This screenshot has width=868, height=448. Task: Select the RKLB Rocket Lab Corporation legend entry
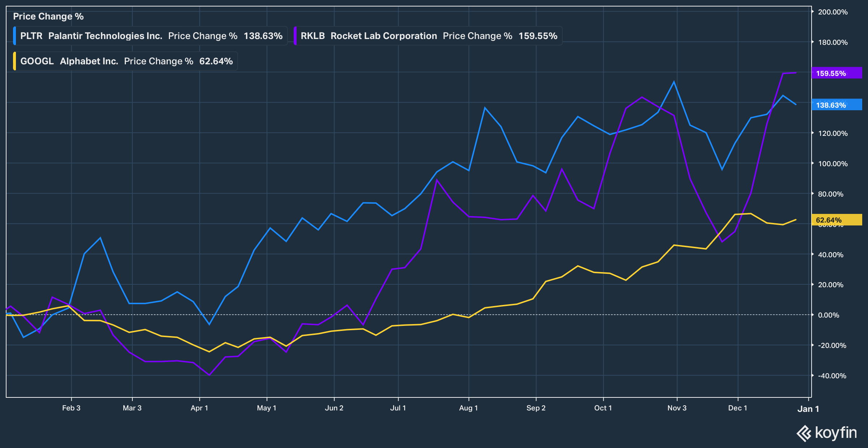tap(429, 36)
